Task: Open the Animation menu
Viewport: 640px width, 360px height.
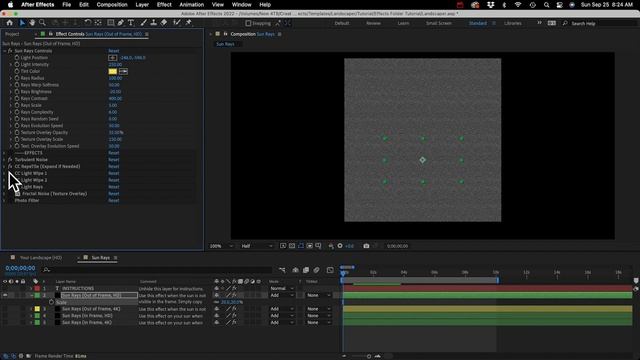Action: (x=191, y=4)
